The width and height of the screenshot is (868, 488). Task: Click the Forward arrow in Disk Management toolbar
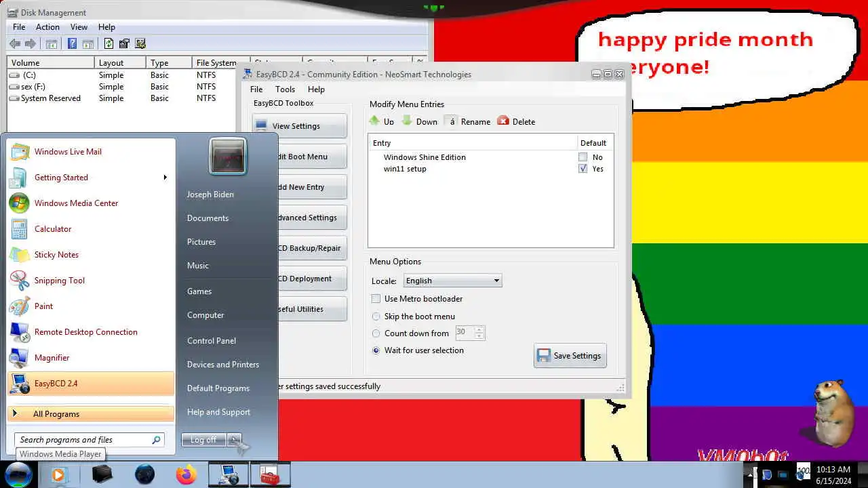(30, 44)
